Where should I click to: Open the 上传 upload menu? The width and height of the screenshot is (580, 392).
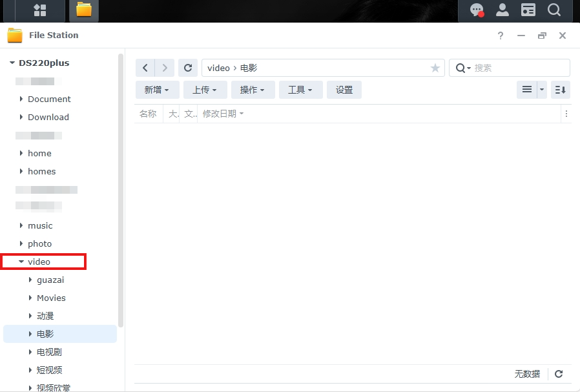[204, 90]
